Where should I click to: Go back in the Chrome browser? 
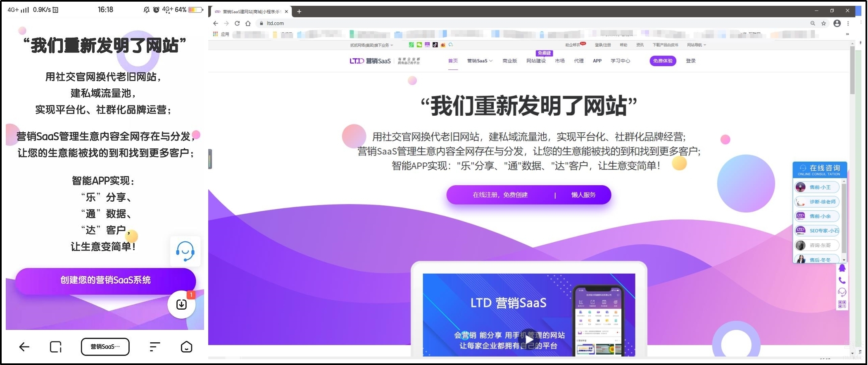pos(216,24)
